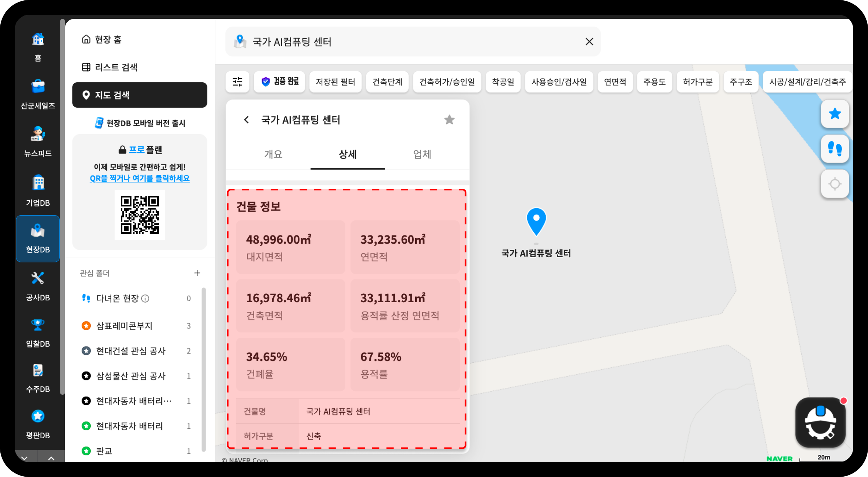This screenshot has width=868, height=477.
Task: Open the 주구조 filter dropdown
Action: click(741, 81)
